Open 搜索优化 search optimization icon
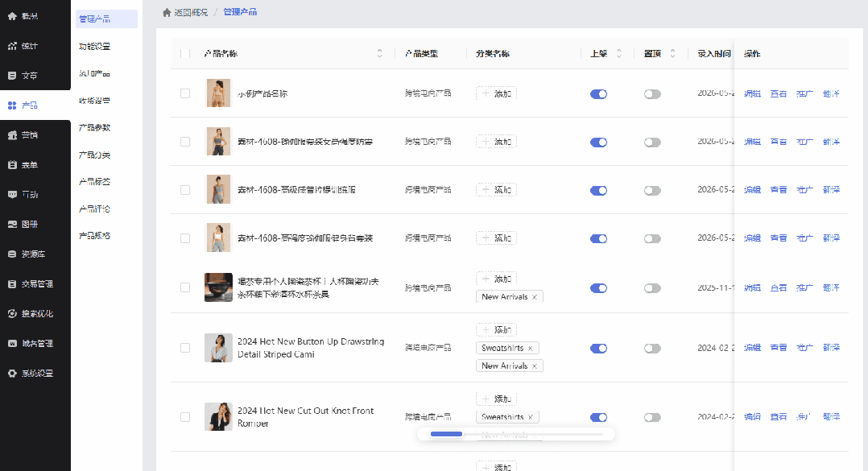Viewport: 868px width, 471px height. (12, 314)
